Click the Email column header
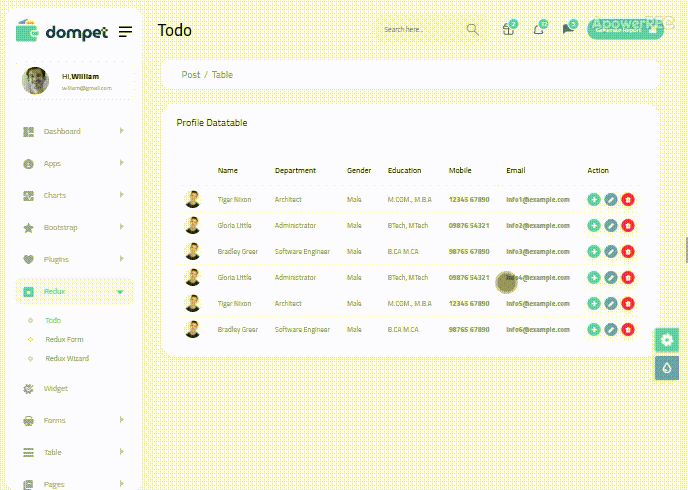This screenshot has height=490, width=688. (516, 170)
